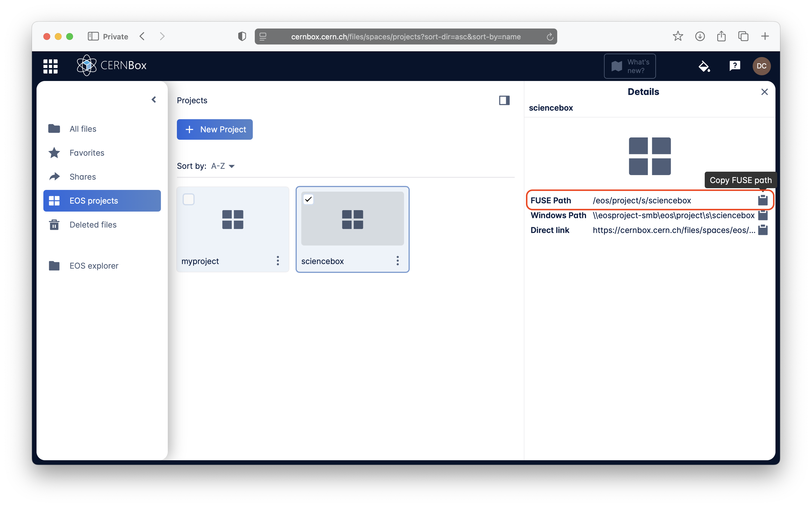This screenshot has height=507, width=812.
Task: Click the Windows Path label
Action: [x=558, y=215]
